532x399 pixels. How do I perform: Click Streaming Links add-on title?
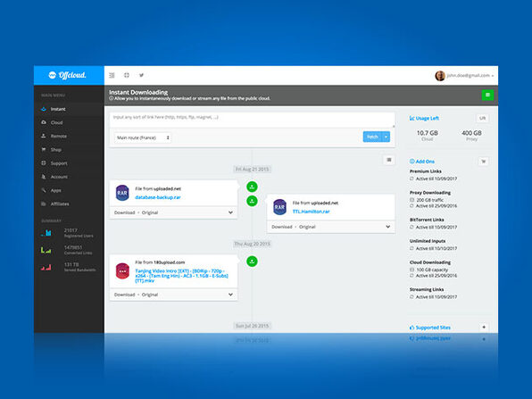pos(427,290)
